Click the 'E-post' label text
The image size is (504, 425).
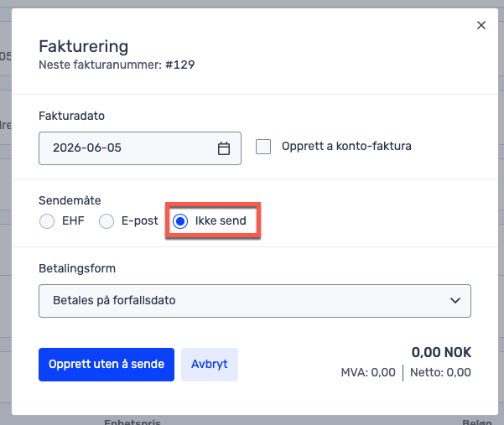pos(140,221)
